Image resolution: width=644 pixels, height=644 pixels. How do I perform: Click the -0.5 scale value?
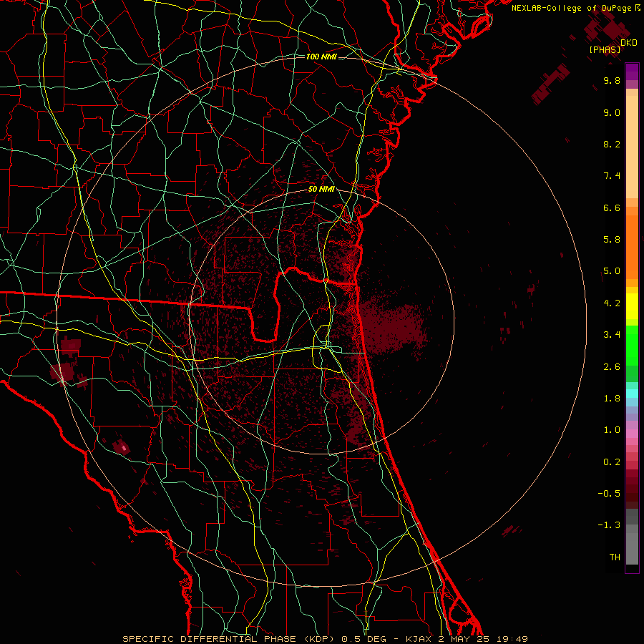[x=609, y=494]
